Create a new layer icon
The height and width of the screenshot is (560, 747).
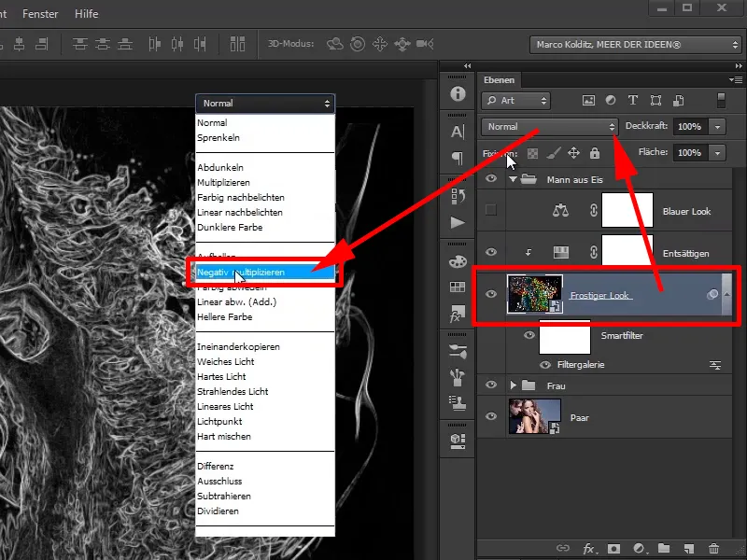(688, 549)
